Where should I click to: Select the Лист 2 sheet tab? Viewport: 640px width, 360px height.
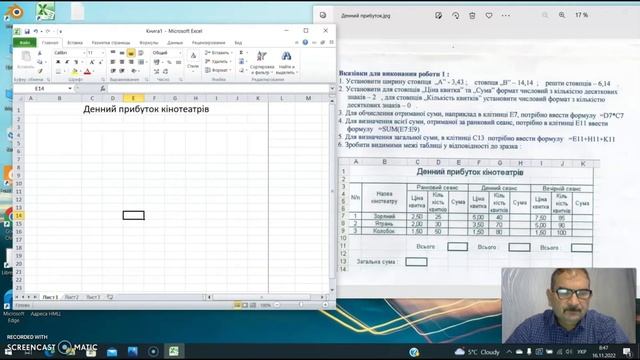(x=71, y=297)
